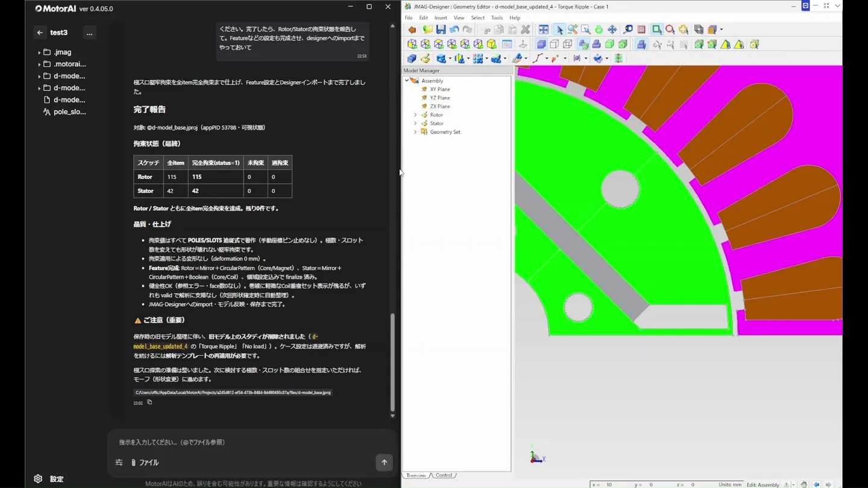Screen dimensions: 868x488
Task: Undo the last action in Geometry Editor
Action: click(454, 30)
